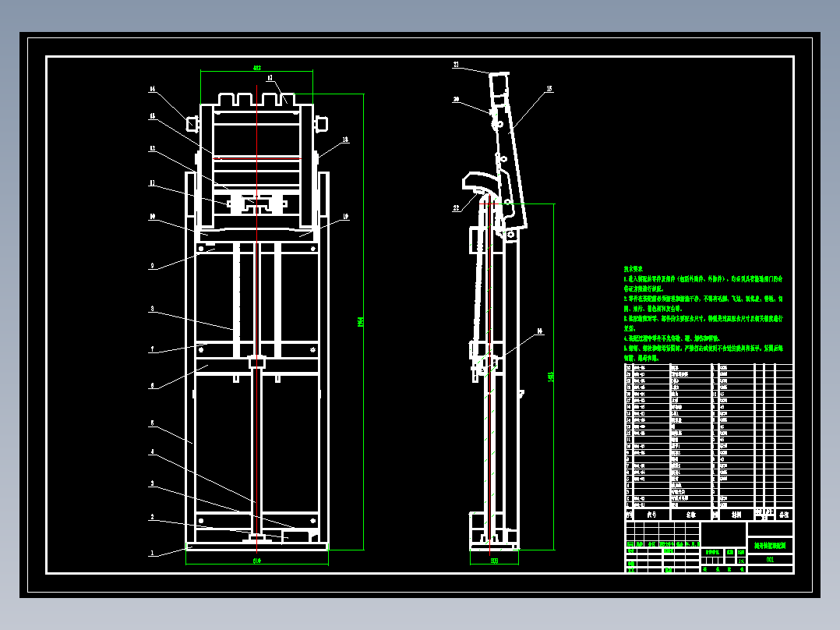Select part callout number 12
This screenshot has height=630, width=840.
point(152,148)
